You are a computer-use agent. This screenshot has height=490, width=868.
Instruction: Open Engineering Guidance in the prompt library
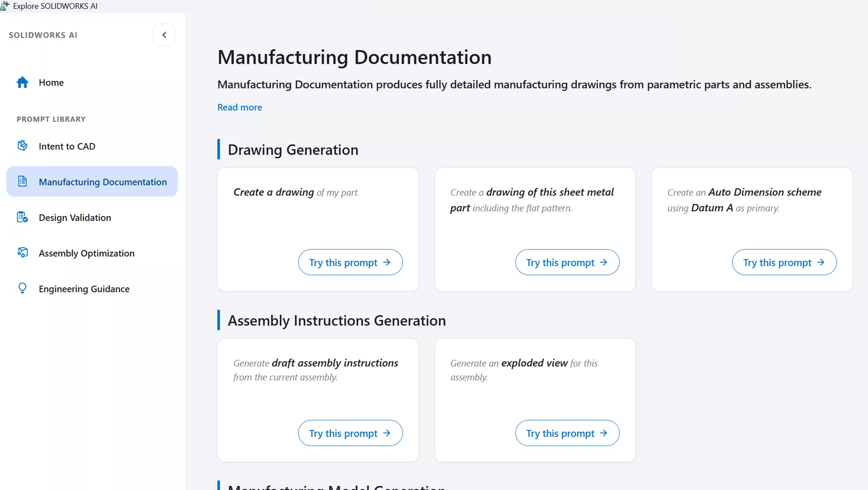click(x=92, y=289)
